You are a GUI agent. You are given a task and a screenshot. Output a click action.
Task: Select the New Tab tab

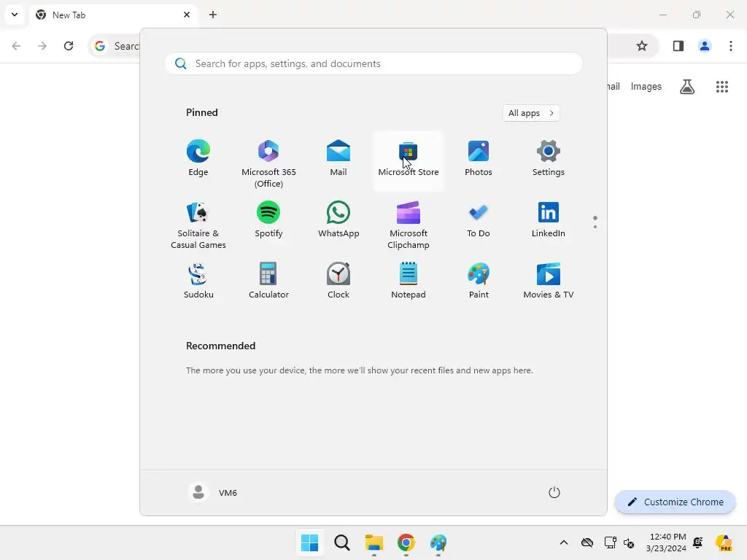(x=113, y=15)
